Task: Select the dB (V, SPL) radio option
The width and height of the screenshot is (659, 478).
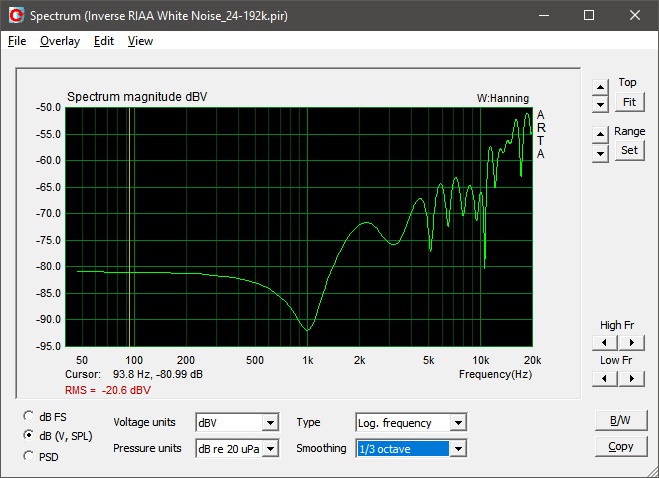Action: 29,435
